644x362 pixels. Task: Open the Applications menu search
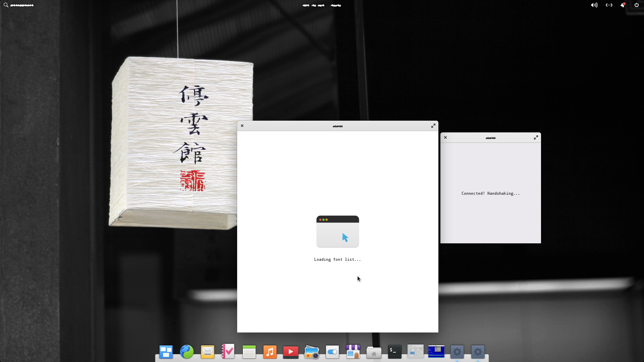[x=18, y=5]
